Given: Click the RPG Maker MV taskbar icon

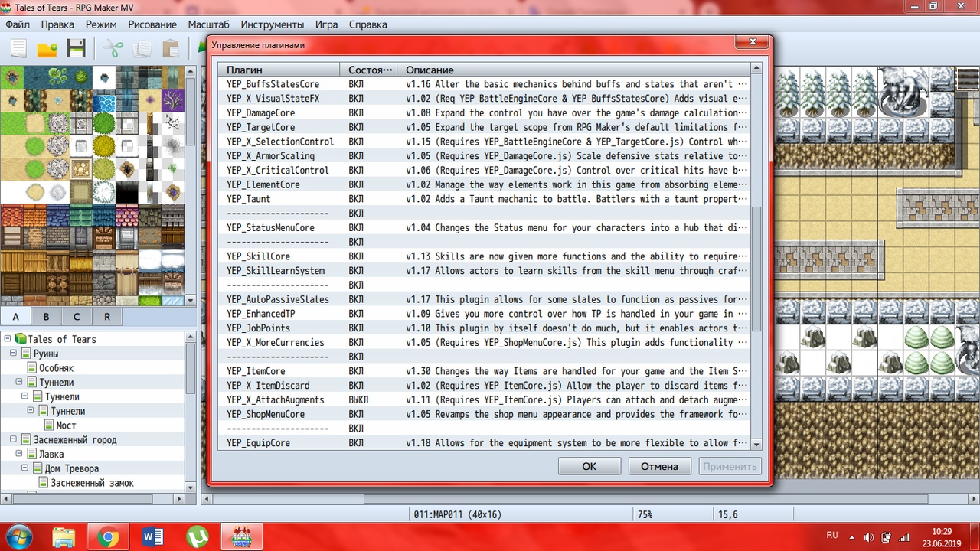Looking at the screenshot, I should click(x=242, y=537).
